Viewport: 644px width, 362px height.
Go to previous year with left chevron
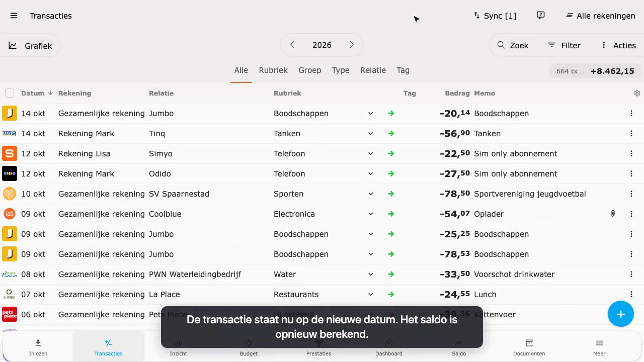(292, 45)
